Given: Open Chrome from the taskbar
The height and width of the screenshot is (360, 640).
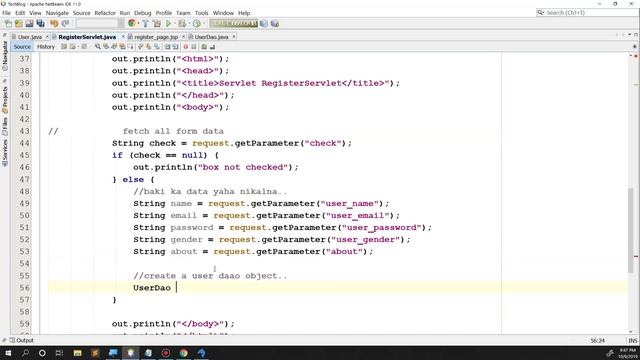Looking at the screenshot, I should click(x=183, y=353).
